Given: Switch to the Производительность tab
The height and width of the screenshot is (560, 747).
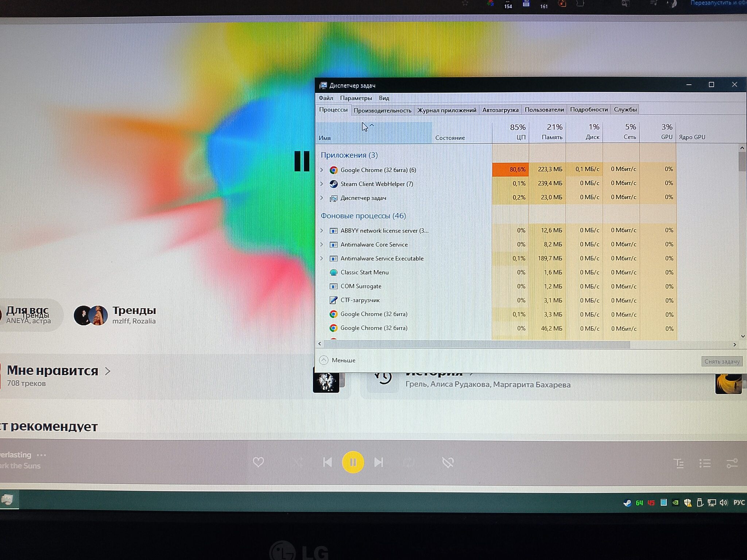Looking at the screenshot, I should click(382, 110).
